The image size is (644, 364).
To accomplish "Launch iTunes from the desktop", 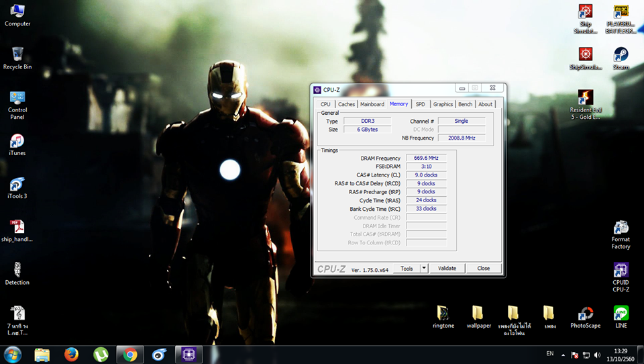I will 17,144.
